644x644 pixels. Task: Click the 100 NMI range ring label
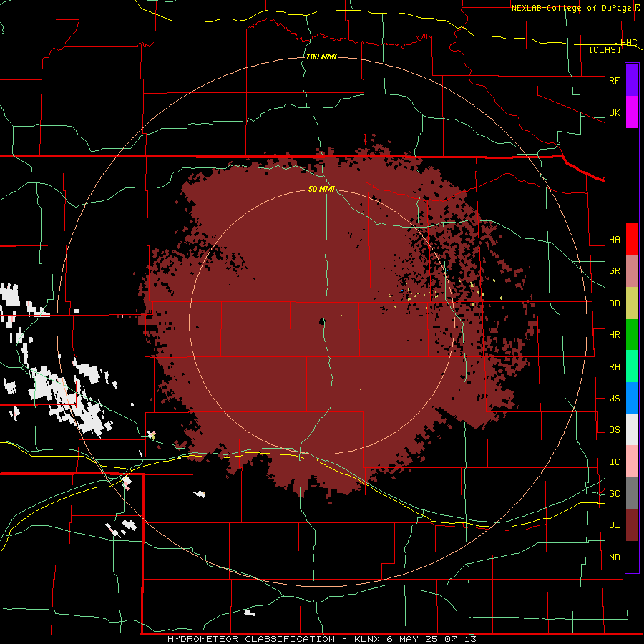click(321, 57)
